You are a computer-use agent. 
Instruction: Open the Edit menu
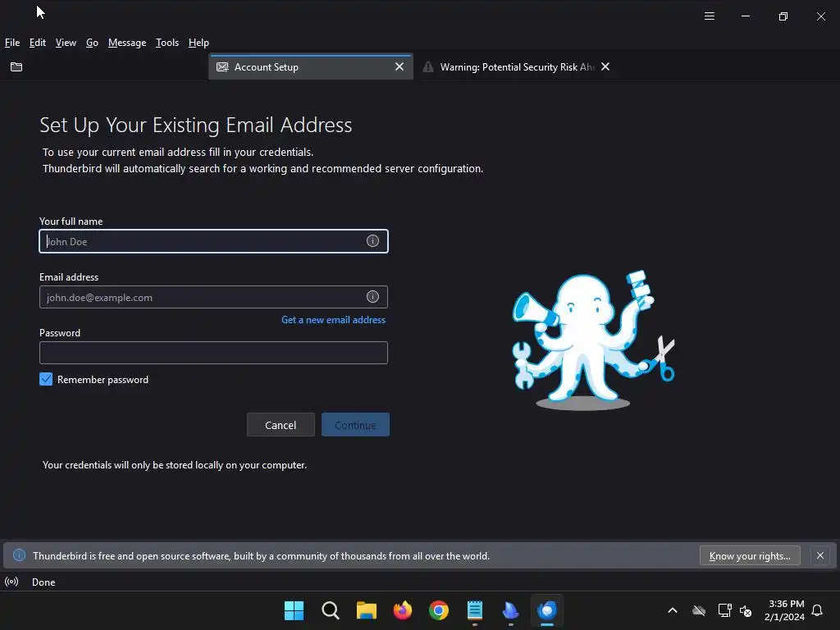pos(38,43)
